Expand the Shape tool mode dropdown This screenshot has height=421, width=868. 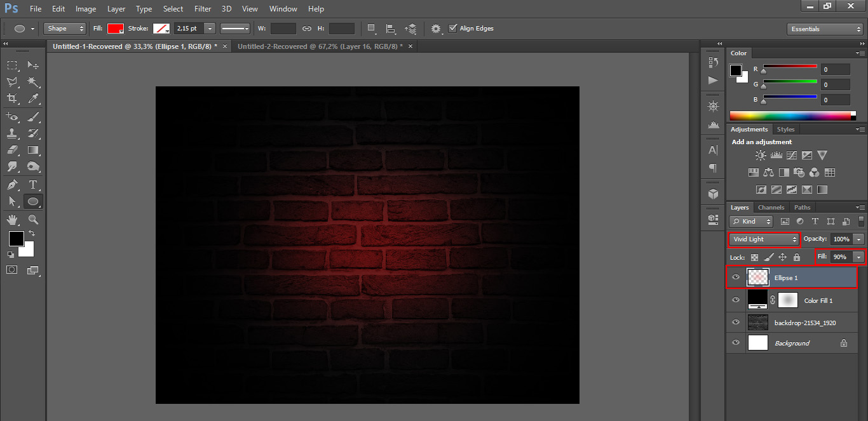[x=64, y=29]
